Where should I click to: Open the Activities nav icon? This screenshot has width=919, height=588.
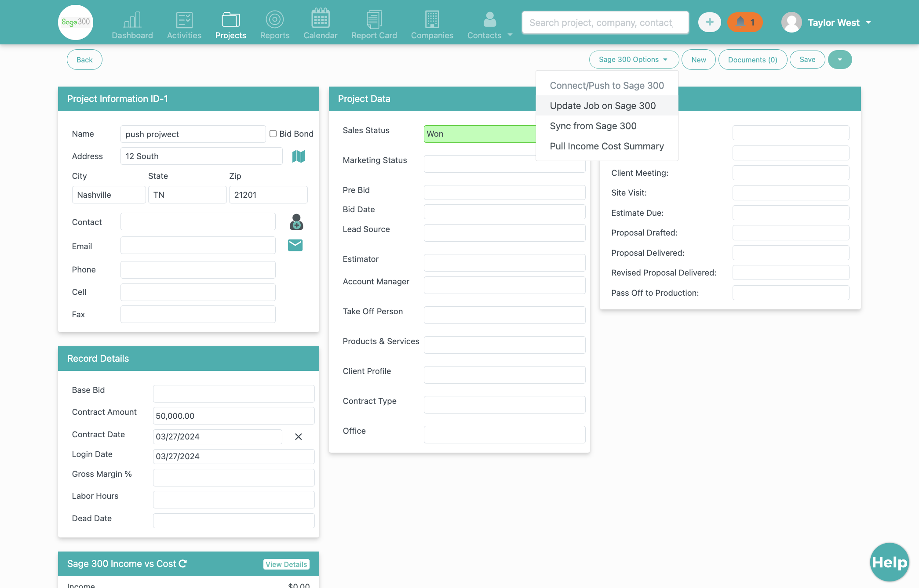pos(184,20)
